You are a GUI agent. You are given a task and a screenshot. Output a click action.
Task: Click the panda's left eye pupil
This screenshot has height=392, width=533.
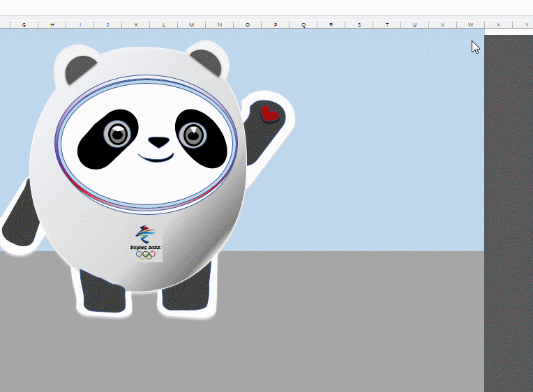click(118, 135)
